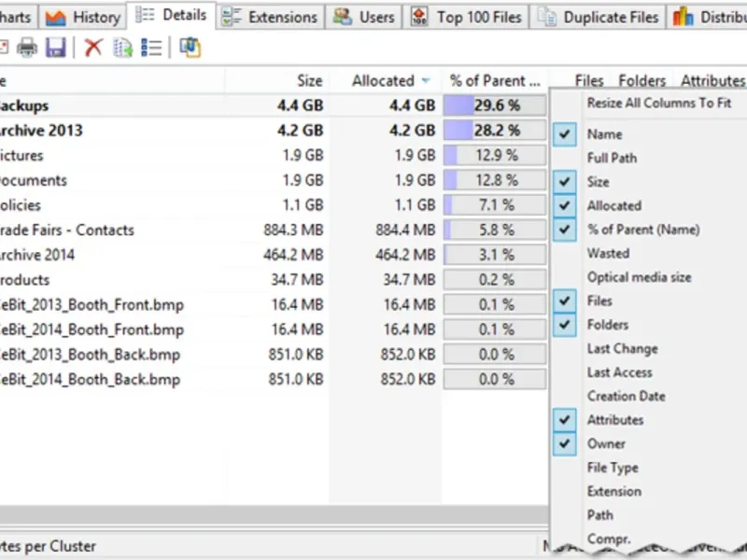Enable the Last Access column
747x560 pixels.
tap(619, 372)
